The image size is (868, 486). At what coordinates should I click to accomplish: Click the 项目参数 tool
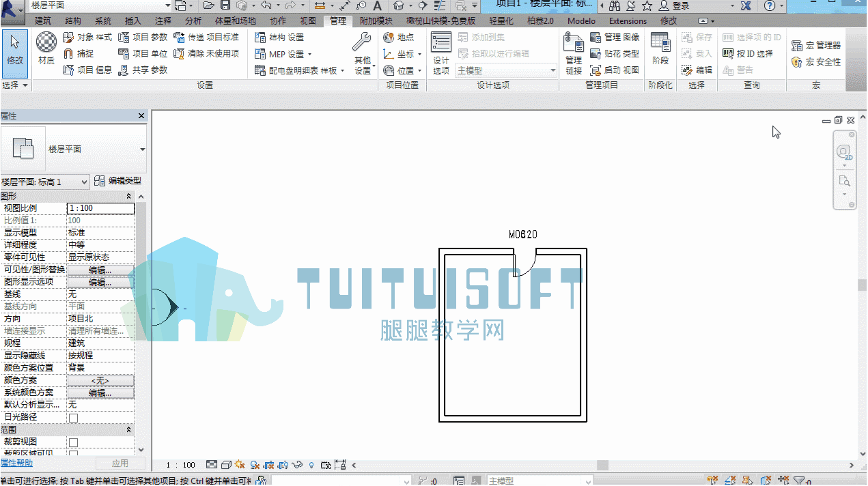[x=143, y=37]
